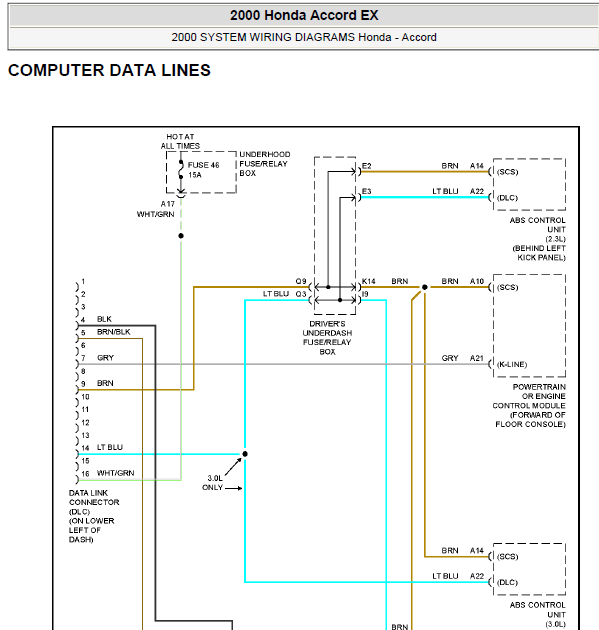
Task: Select the "3.0L ONLY" note
Action: click(x=213, y=483)
